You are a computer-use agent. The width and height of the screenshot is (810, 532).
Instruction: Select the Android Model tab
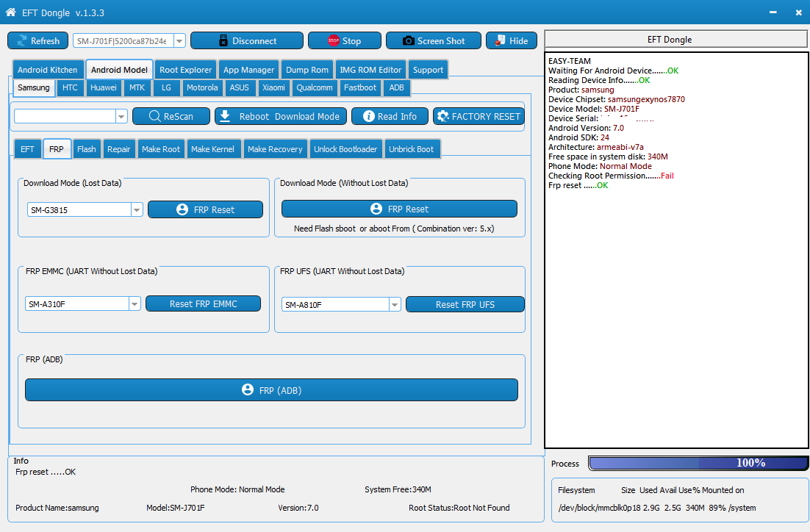click(119, 70)
